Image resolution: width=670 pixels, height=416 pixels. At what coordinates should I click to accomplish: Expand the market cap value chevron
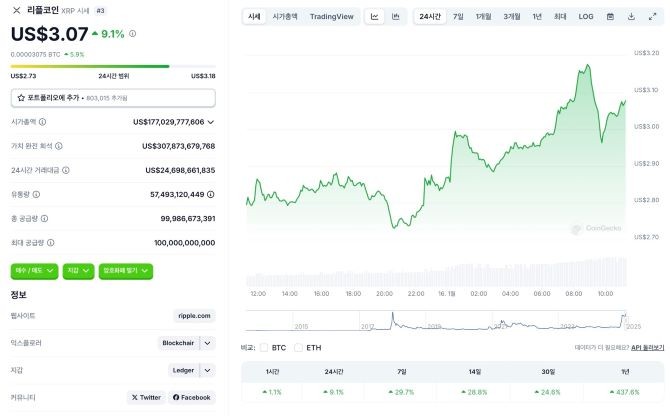[210, 122]
